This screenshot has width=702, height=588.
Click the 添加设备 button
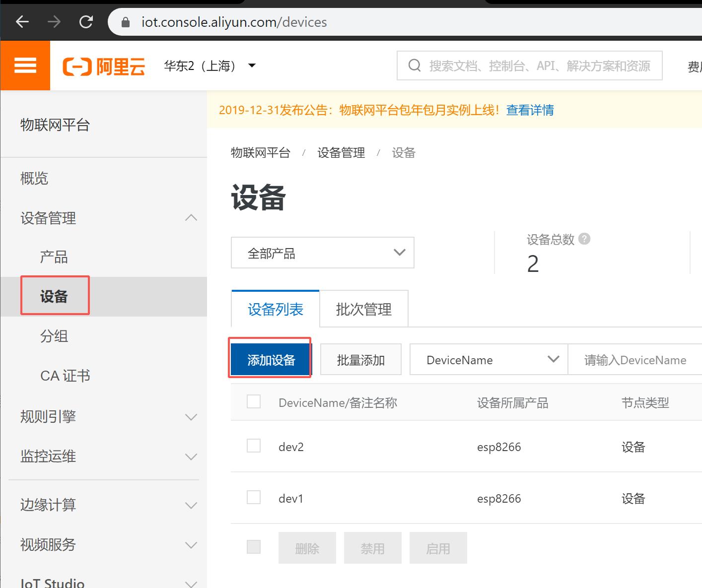tap(270, 359)
